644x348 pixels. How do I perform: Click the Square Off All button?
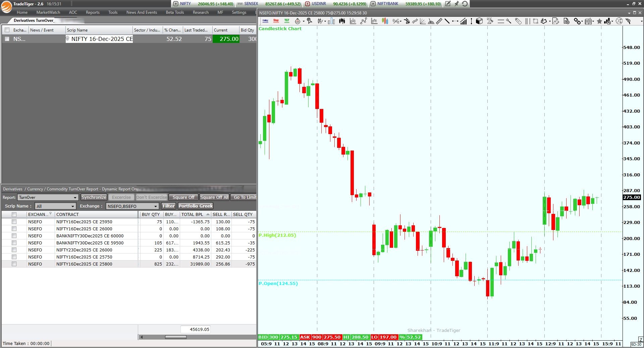[214, 197]
